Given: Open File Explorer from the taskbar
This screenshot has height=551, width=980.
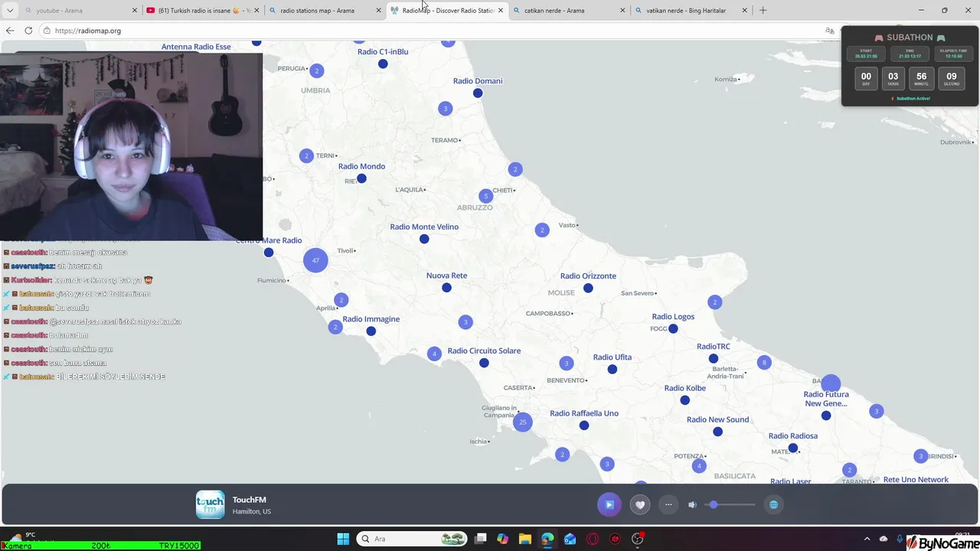Looking at the screenshot, I should [525, 539].
